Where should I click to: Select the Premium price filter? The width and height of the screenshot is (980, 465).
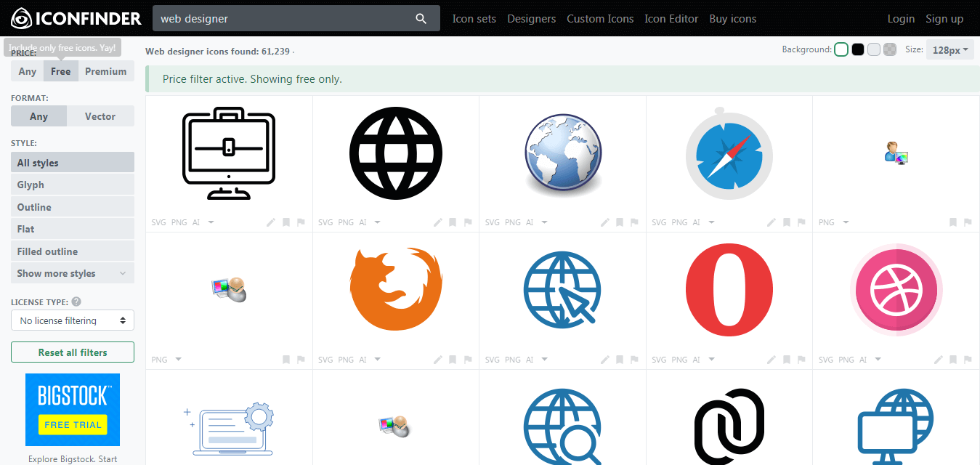106,71
